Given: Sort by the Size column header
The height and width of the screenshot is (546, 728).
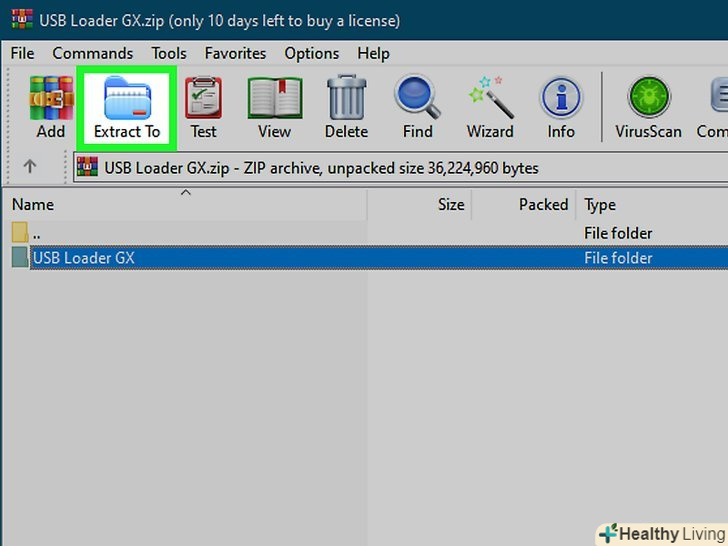Looking at the screenshot, I should [420, 204].
